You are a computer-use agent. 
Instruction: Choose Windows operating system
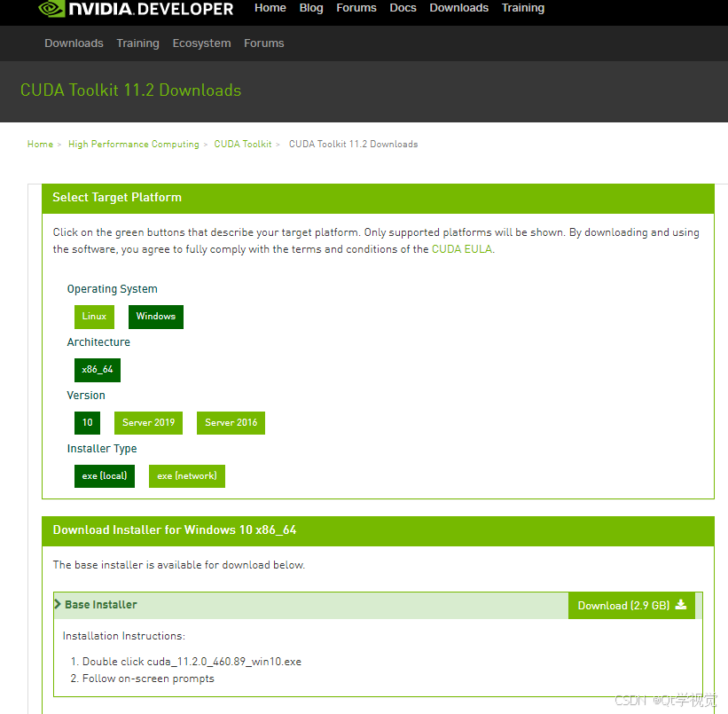coord(156,317)
